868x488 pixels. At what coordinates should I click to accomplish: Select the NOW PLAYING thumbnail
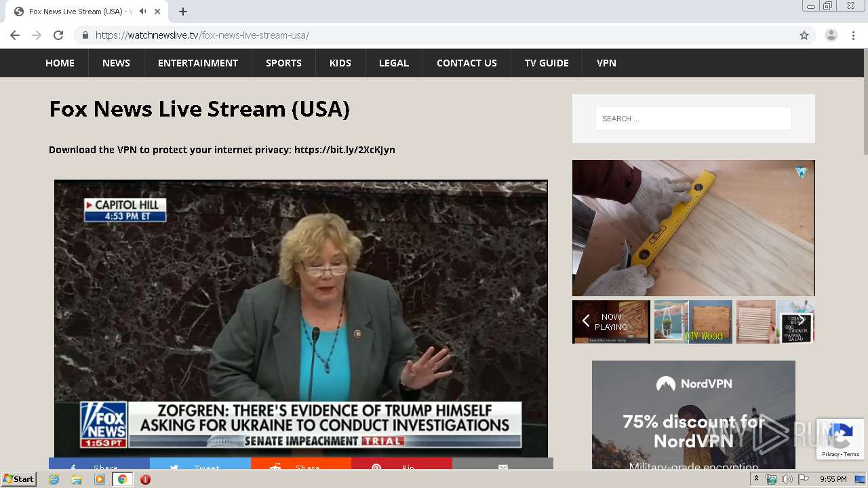[611, 322]
